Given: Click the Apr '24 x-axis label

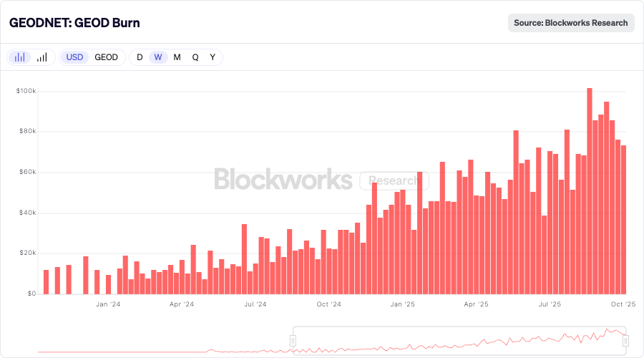Looking at the screenshot, I should click(182, 304).
